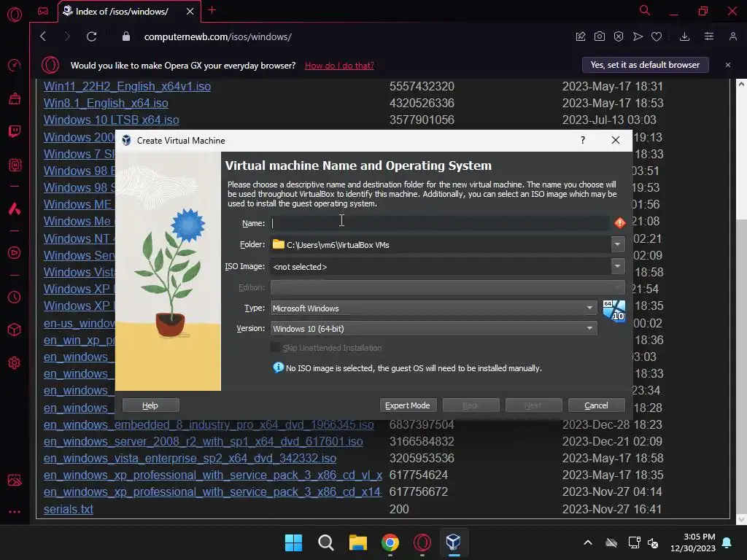
Task: Open VirtualBox from taskbar
Action: click(454, 542)
